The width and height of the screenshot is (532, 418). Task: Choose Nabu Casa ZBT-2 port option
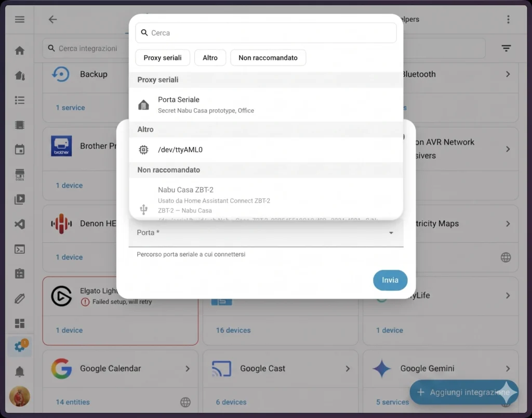[266, 199]
